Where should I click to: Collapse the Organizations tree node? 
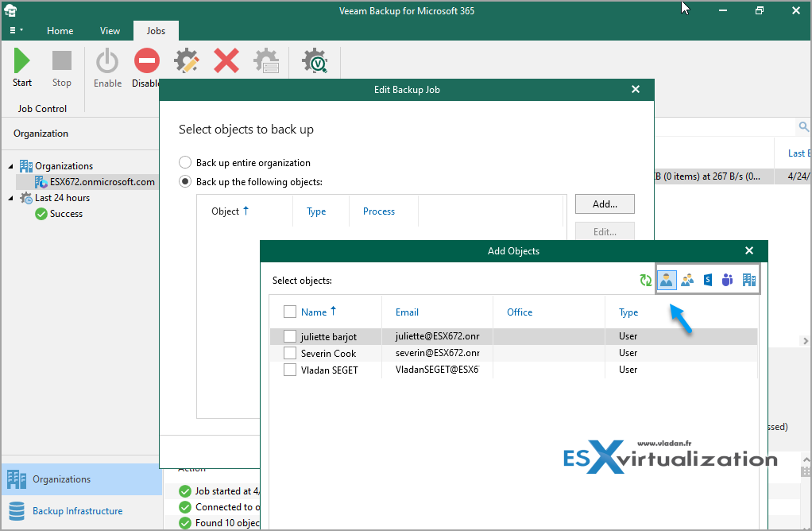point(11,166)
